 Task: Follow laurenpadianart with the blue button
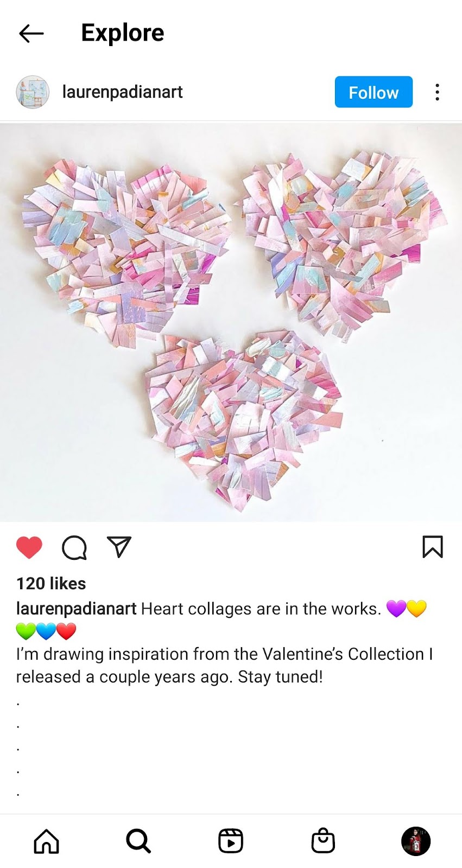point(374,92)
